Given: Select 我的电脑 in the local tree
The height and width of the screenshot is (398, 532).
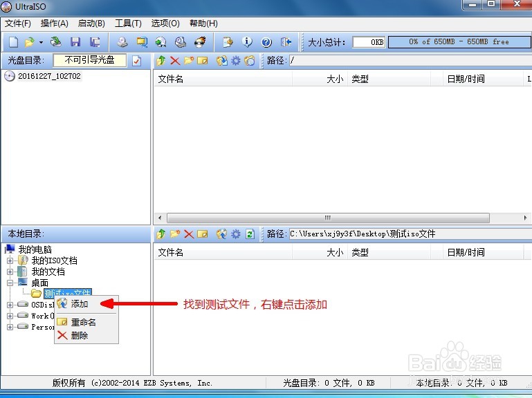Looking at the screenshot, I should pos(35,250).
